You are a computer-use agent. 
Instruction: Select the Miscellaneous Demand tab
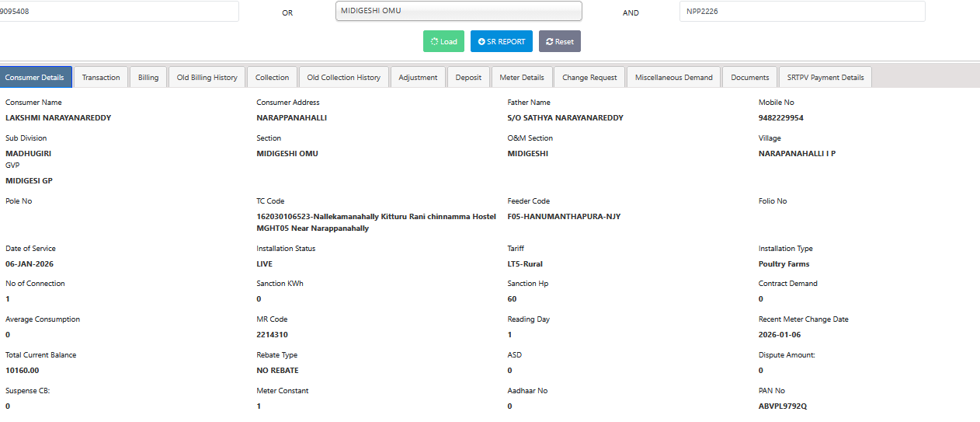673,77
